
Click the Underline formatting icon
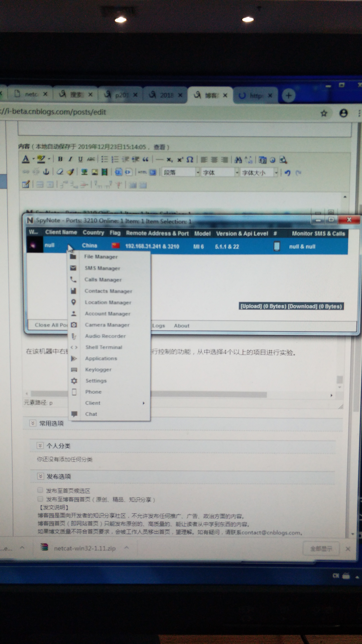click(80, 159)
